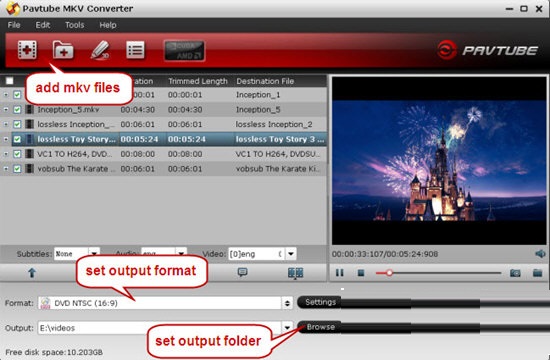Open the file list view icon
This screenshot has height=360, width=550.
coord(135,50)
